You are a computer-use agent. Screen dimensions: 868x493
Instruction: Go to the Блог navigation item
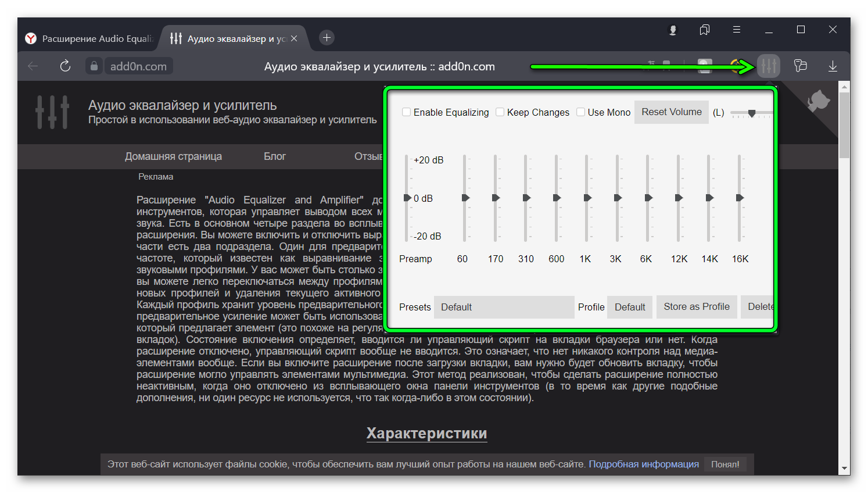coord(274,156)
